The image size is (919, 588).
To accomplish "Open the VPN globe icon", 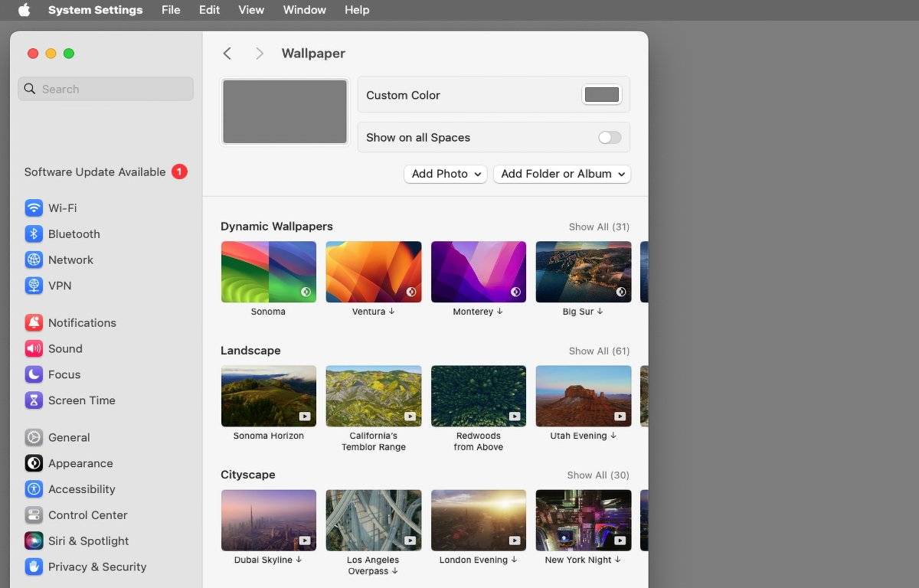I will (x=34, y=286).
